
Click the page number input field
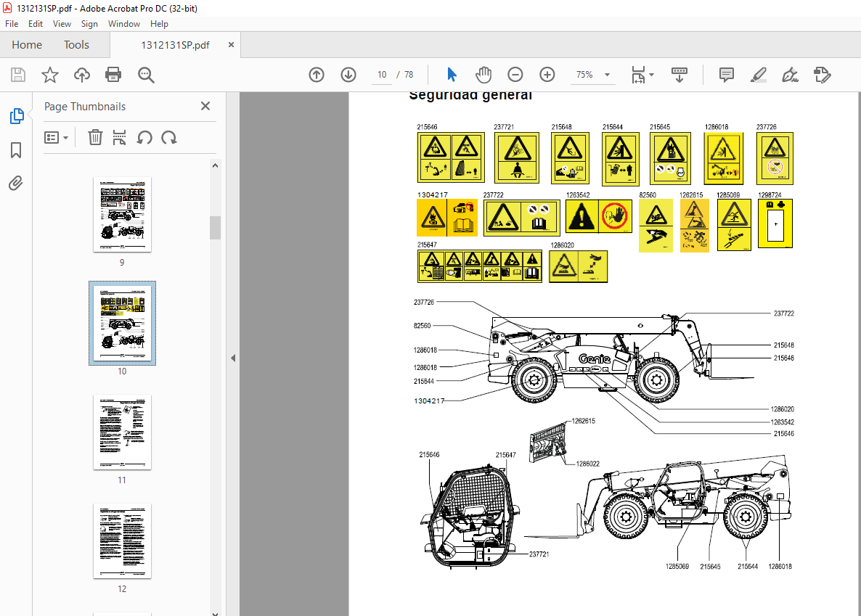tap(382, 75)
